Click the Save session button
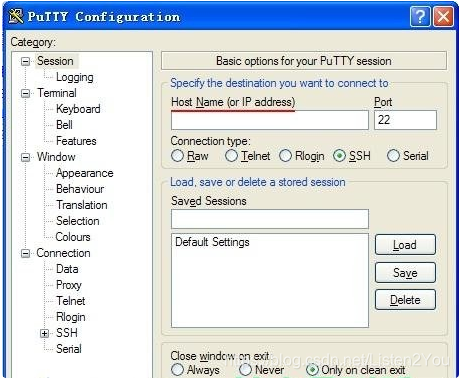 coord(405,273)
